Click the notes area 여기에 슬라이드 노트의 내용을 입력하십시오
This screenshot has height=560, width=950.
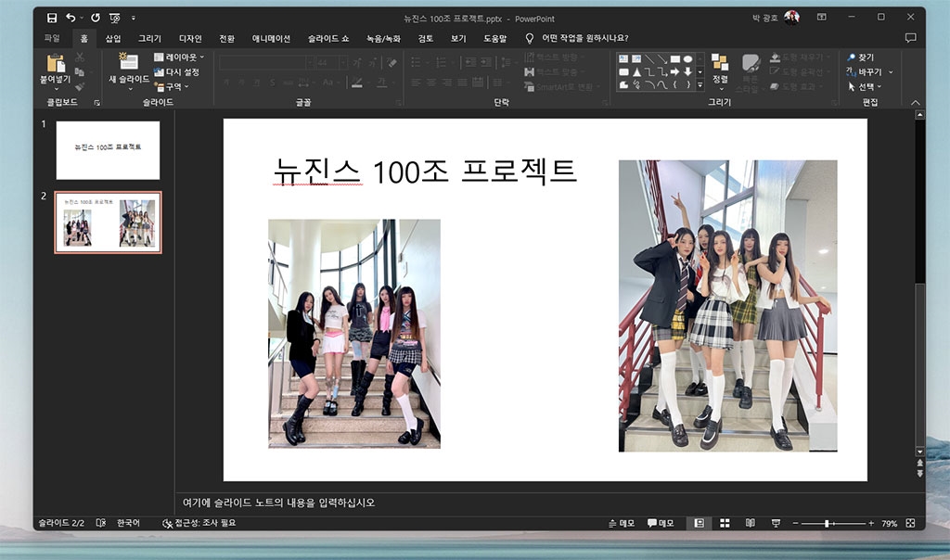click(x=278, y=503)
